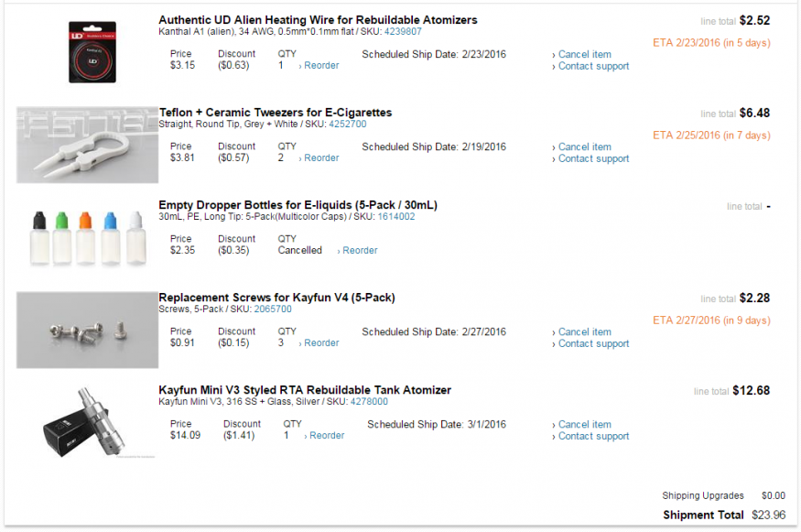
Task: Click line total $2.52
Action: click(754, 20)
